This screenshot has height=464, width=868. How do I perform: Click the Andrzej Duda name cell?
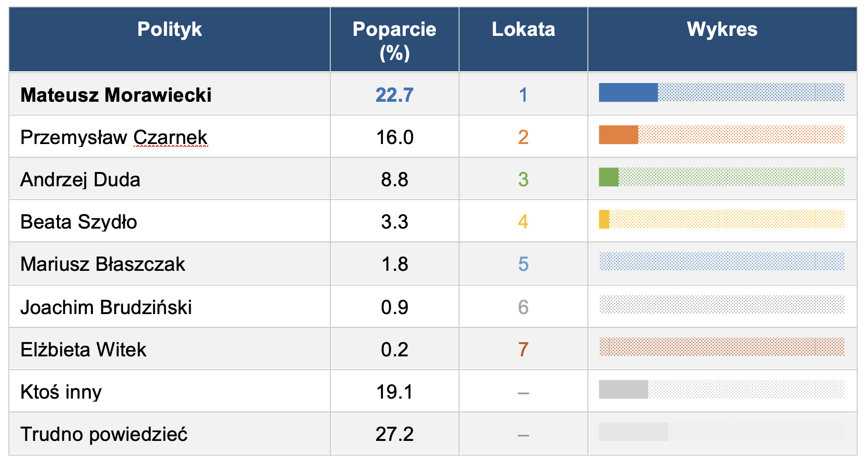80,180
